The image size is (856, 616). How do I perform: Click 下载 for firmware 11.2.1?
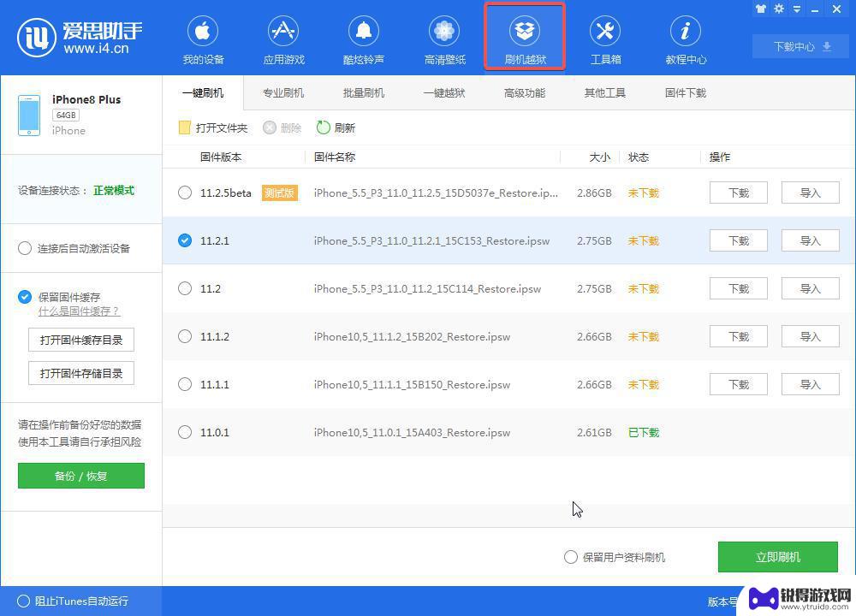(739, 240)
